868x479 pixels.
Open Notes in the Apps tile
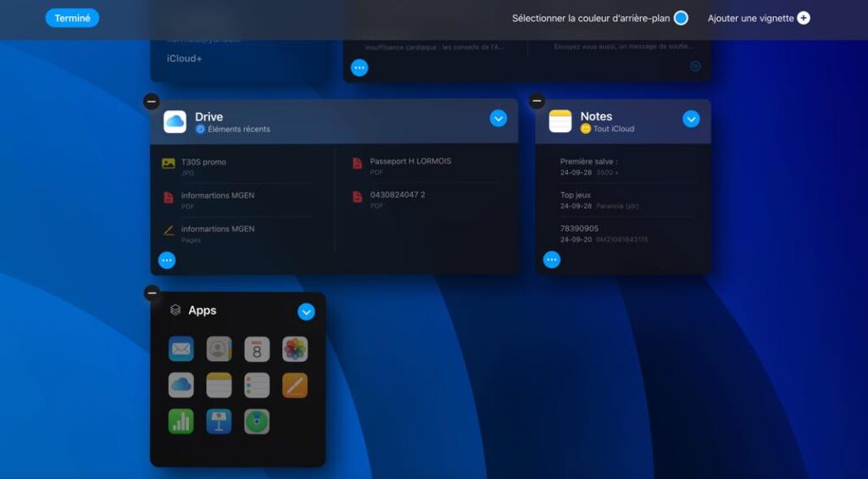219,385
